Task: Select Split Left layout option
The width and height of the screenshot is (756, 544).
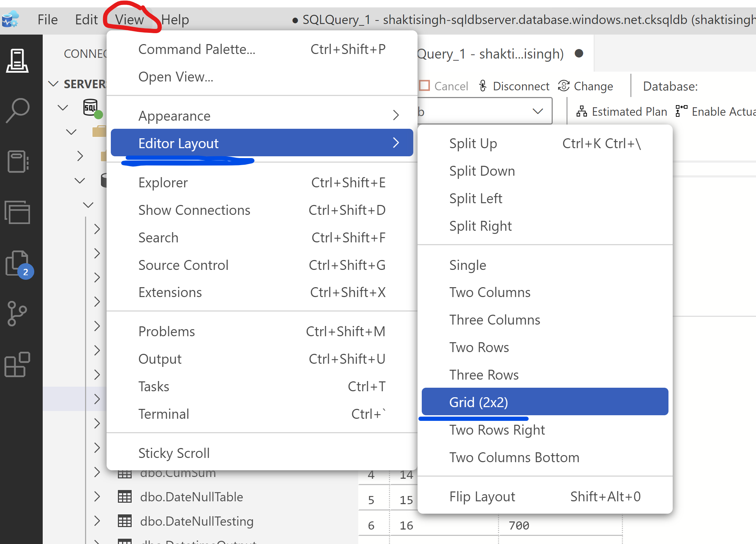Action: (x=545, y=199)
